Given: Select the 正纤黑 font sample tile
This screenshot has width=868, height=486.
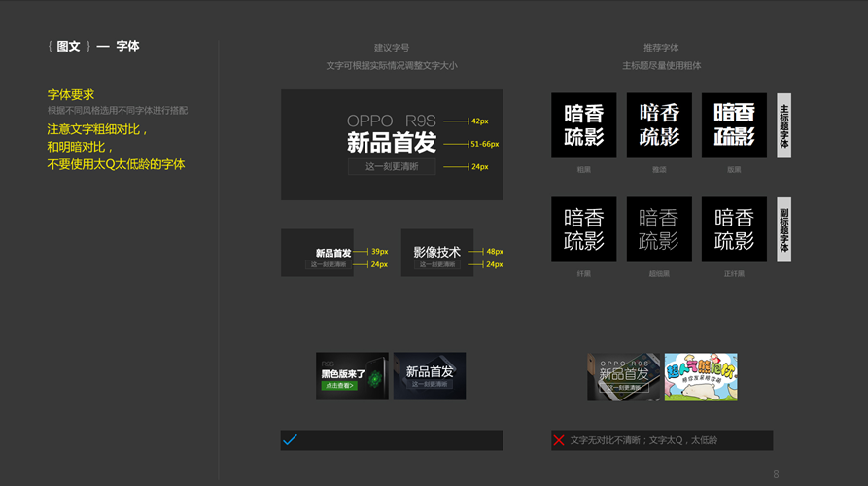Looking at the screenshot, I should pos(734,229).
